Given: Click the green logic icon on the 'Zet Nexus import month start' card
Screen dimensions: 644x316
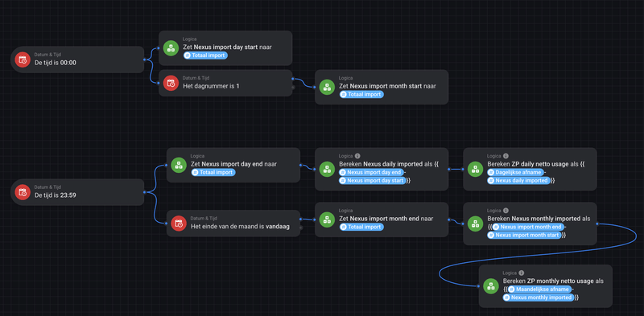Looking at the screenshot, I should click(x=327, y=87).
